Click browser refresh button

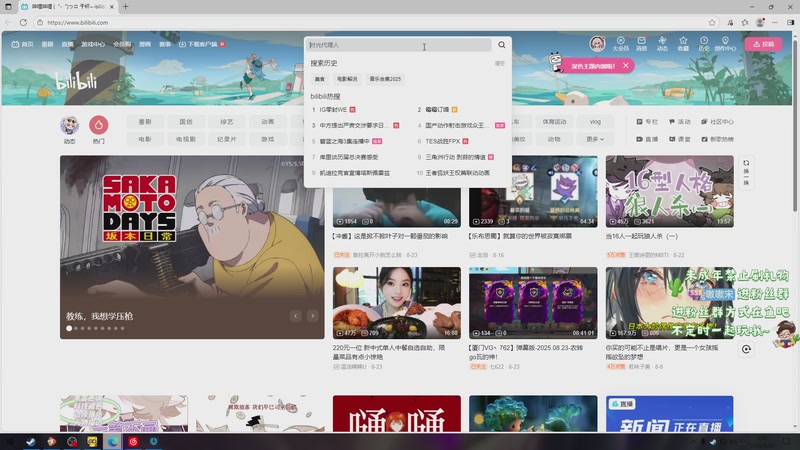click(x=23, y=22)
